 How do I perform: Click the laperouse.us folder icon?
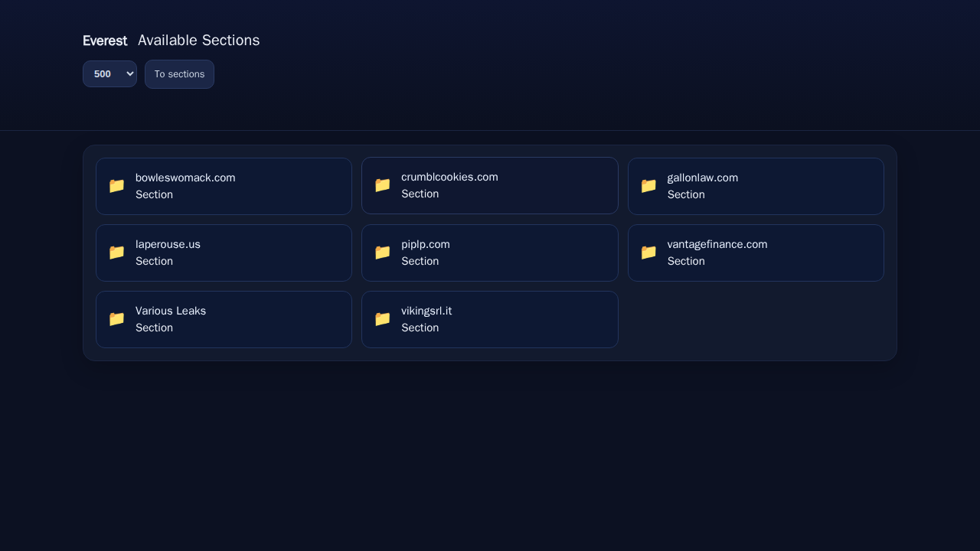tap(116, 253)
